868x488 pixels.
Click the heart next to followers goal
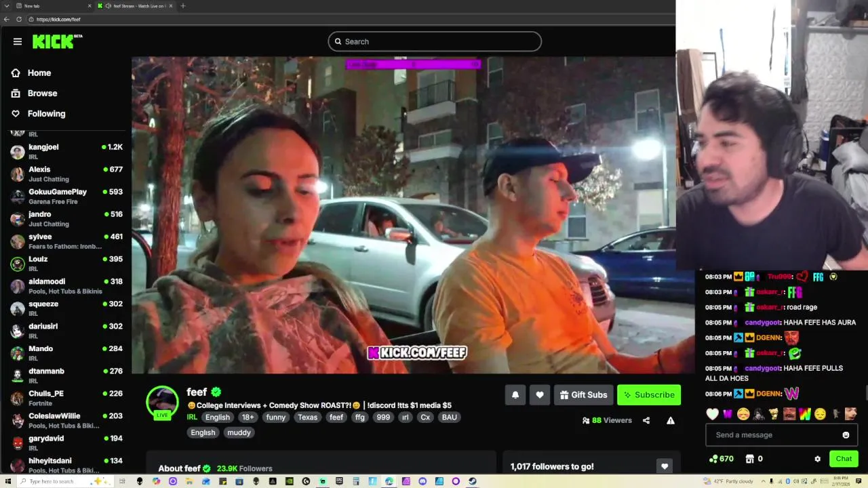pos(665,466)
